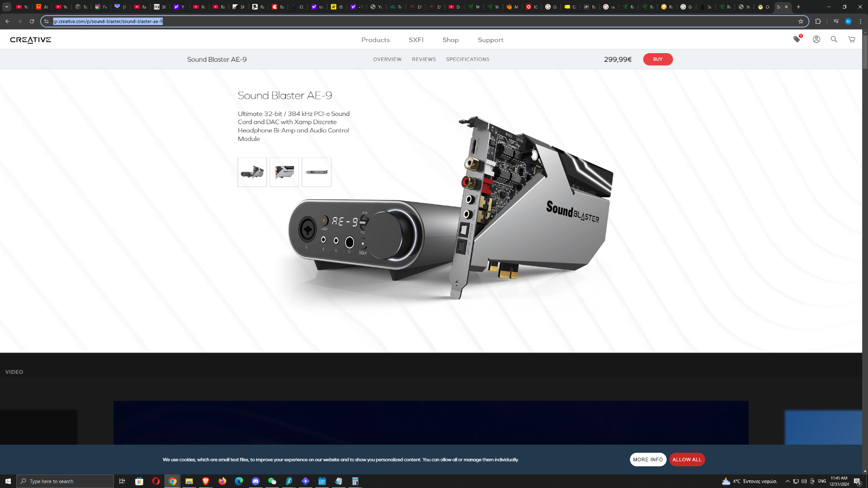Open File Explorer from taskbar
868x488 pixels.
pyautogui.click(x=189, y=481)
